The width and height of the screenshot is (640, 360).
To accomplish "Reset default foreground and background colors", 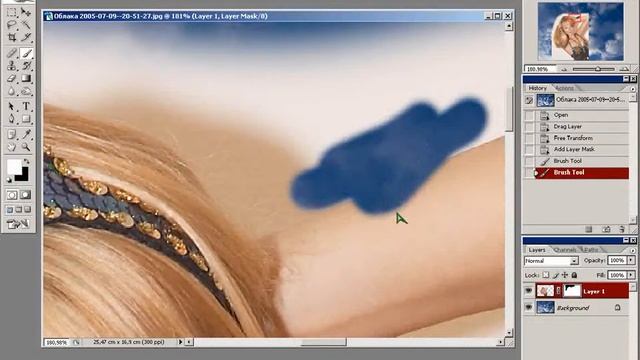I will [x=9, y=179].
